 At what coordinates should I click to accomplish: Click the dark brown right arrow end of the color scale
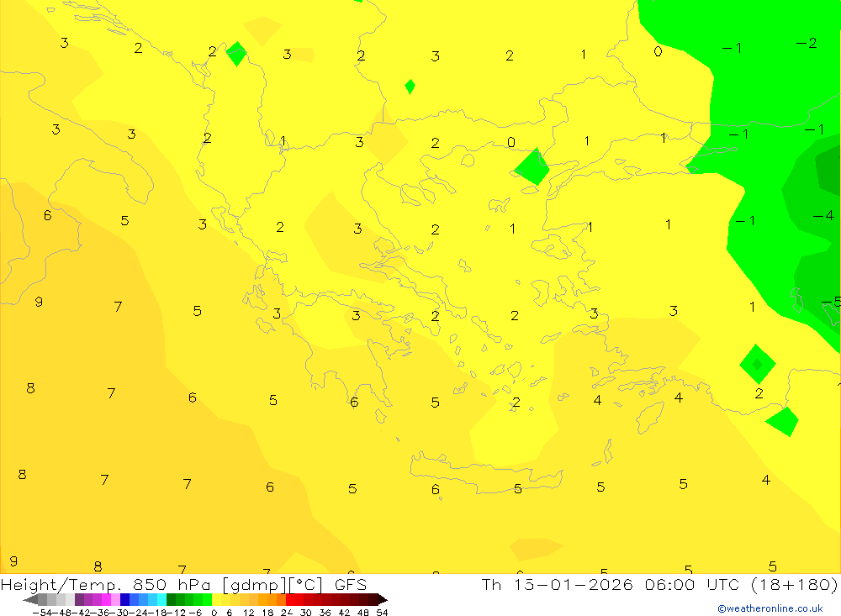(383, 600)
